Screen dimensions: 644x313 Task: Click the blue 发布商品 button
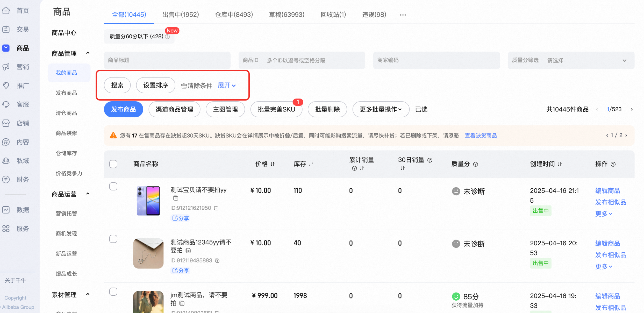click(x=124, y=109)
